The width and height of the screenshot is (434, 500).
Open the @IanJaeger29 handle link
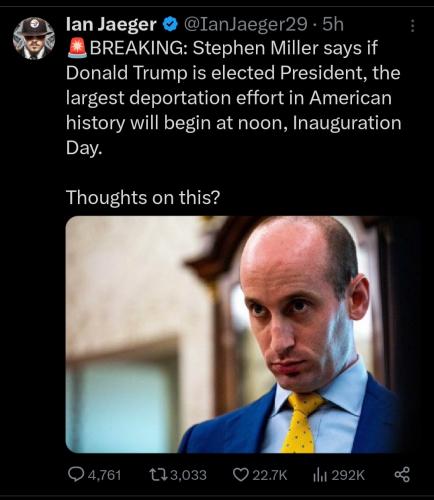pyautogui.click(x=245, y=24)
